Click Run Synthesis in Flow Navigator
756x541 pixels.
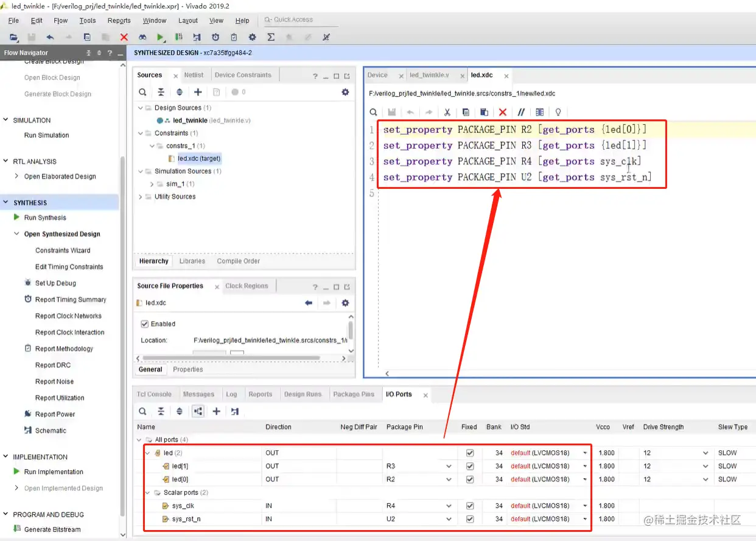pyautogui.click(x=45, y=217)
